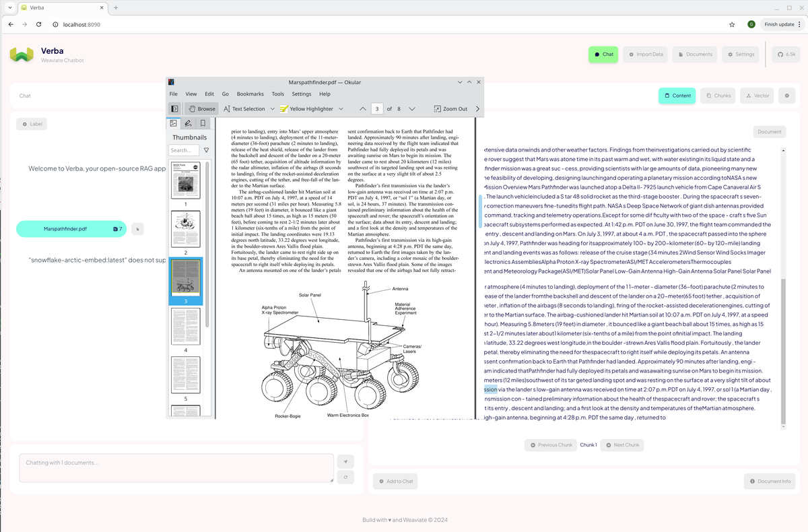808x532 pixels.
Task: Open the Tools menu in Okular
Action: (277, 94)
